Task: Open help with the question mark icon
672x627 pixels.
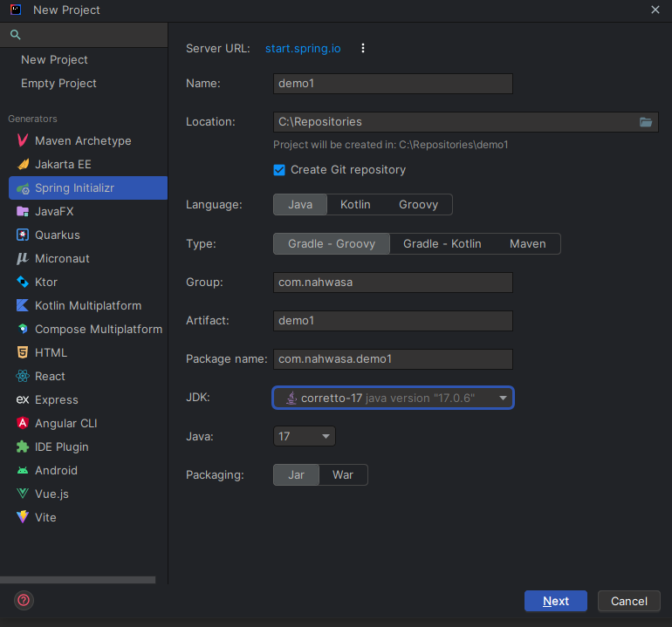Action: point(24,601)
